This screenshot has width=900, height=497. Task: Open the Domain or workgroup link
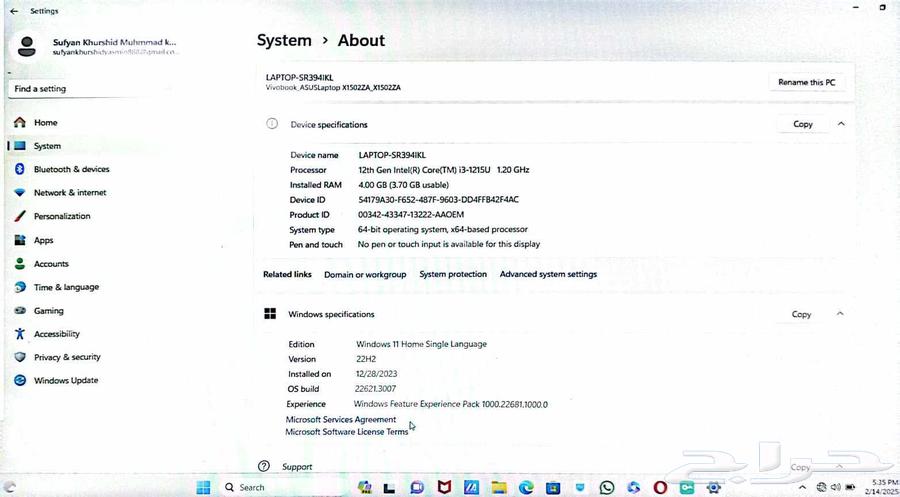click(365, 274)
